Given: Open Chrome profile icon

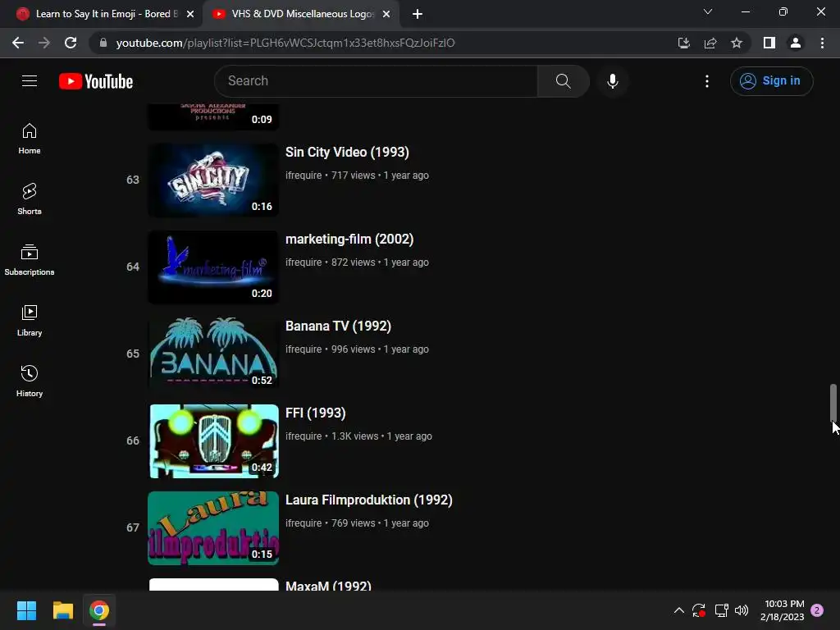Looking at the screenshot, I should tap(796, 43).
